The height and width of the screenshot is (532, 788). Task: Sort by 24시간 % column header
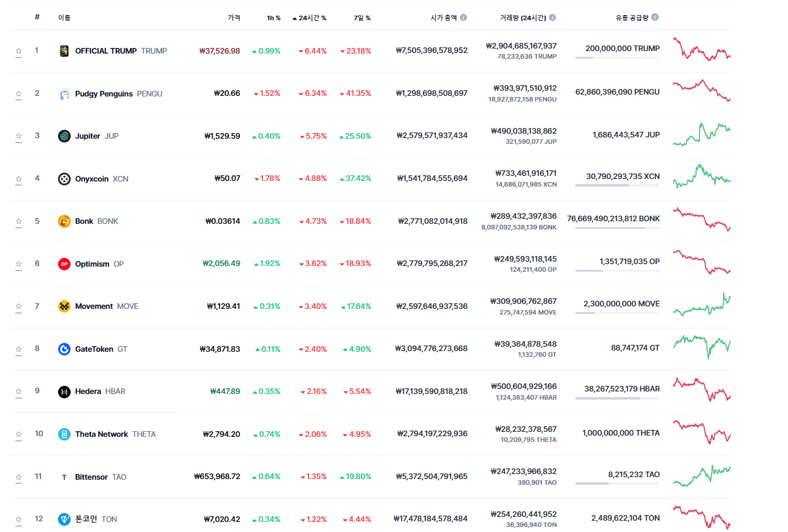click(x=309, y=18)
